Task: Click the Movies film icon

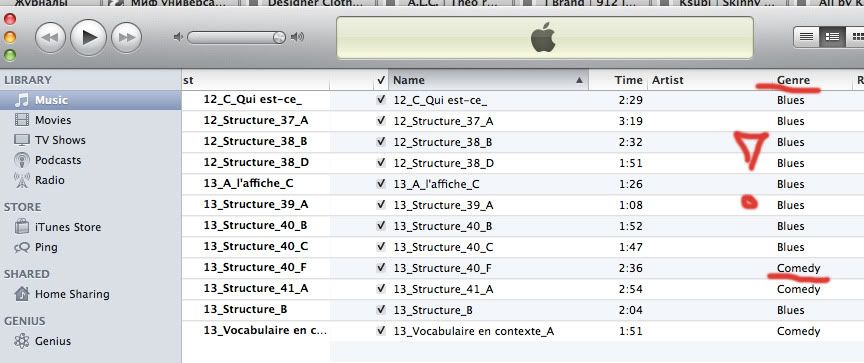Action: tap(21, 120)
